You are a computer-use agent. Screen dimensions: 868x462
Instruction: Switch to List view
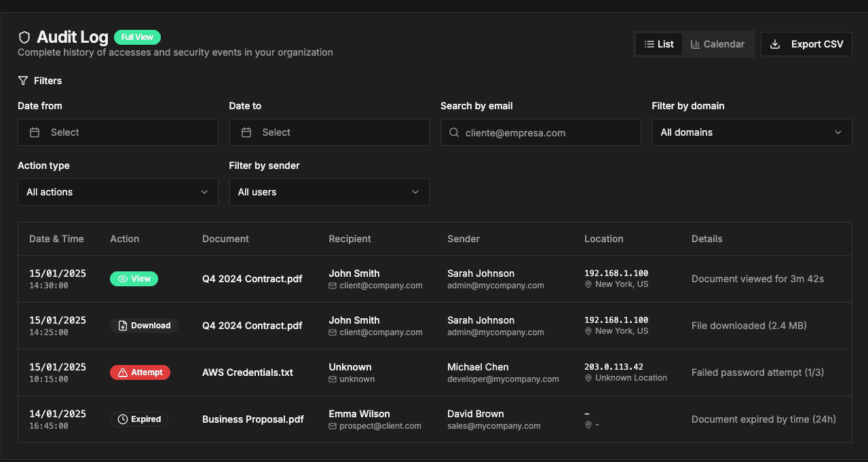(659, 44)
